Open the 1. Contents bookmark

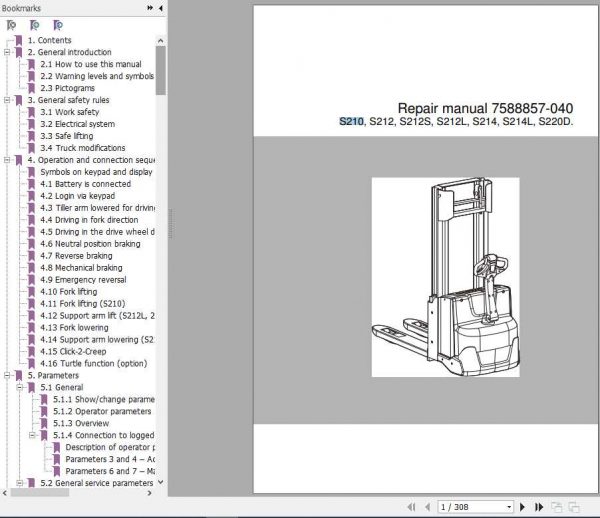[49, 40]
